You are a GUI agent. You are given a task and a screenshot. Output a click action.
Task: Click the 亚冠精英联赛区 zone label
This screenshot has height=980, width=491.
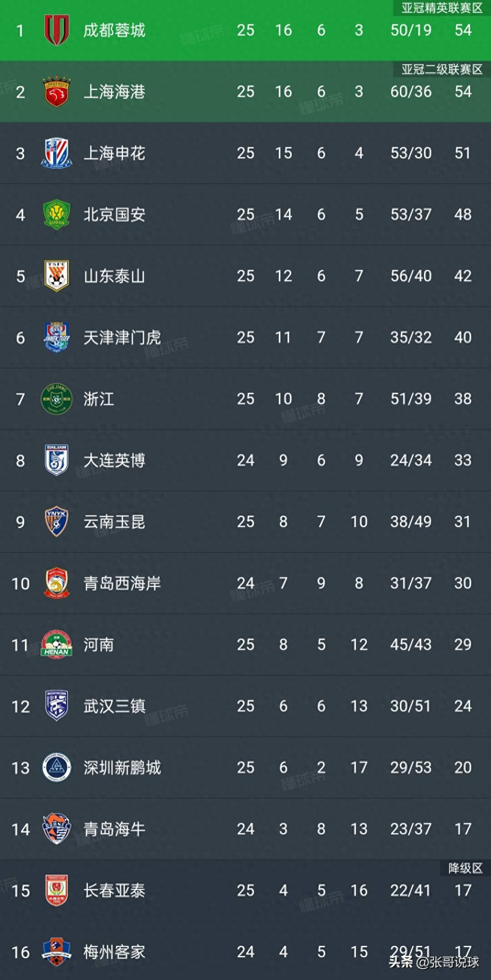pos(442,8)
